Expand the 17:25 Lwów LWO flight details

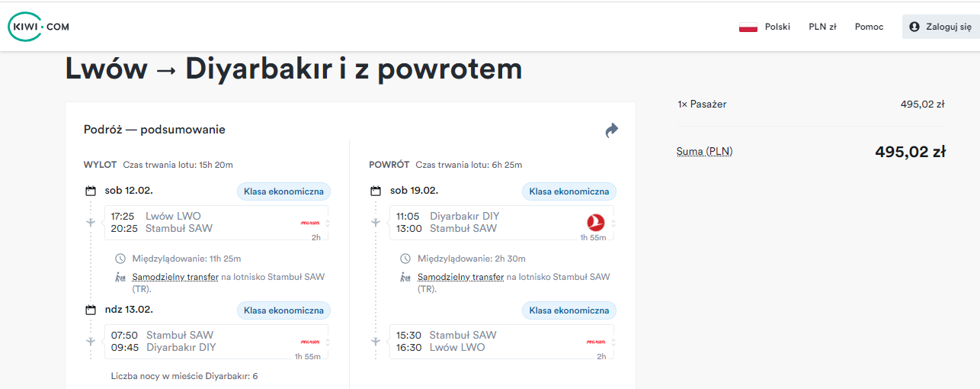coord(216,223)
